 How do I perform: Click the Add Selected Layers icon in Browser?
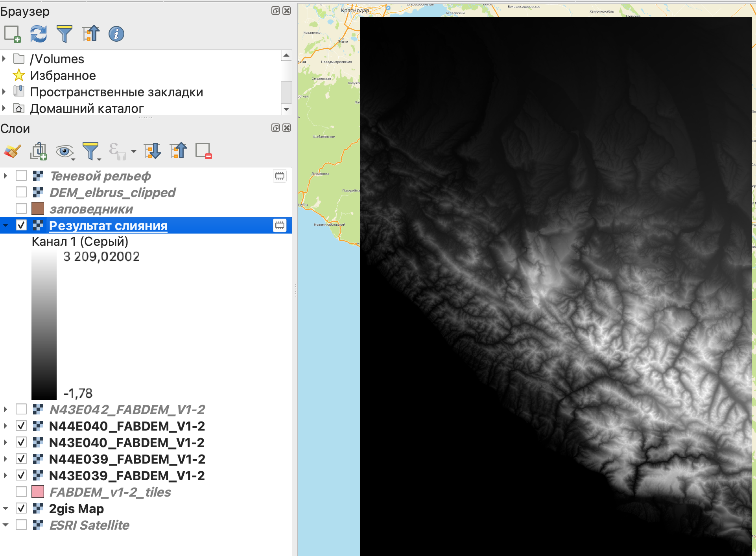pos(12,34)
